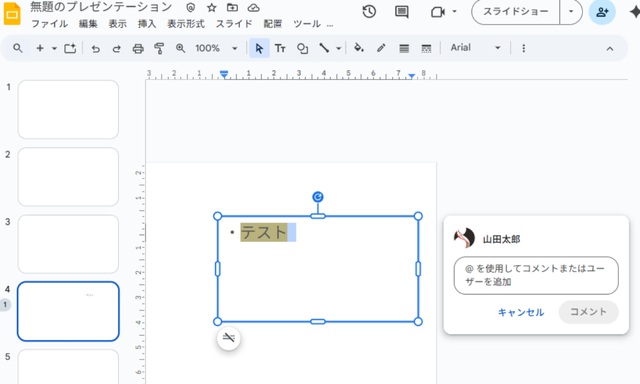
Task: Open the 配置 menu
Action: 273,24
